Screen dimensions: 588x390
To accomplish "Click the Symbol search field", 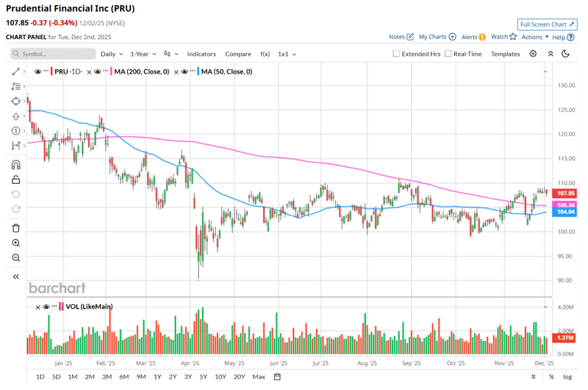I will pos(53,54).
